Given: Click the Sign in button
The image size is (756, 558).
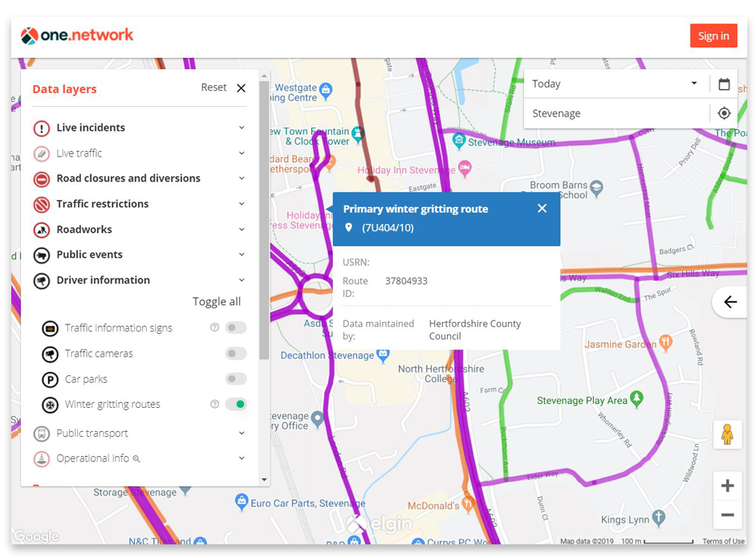Looking at the screenshot, I should click(x=713, y=35).
